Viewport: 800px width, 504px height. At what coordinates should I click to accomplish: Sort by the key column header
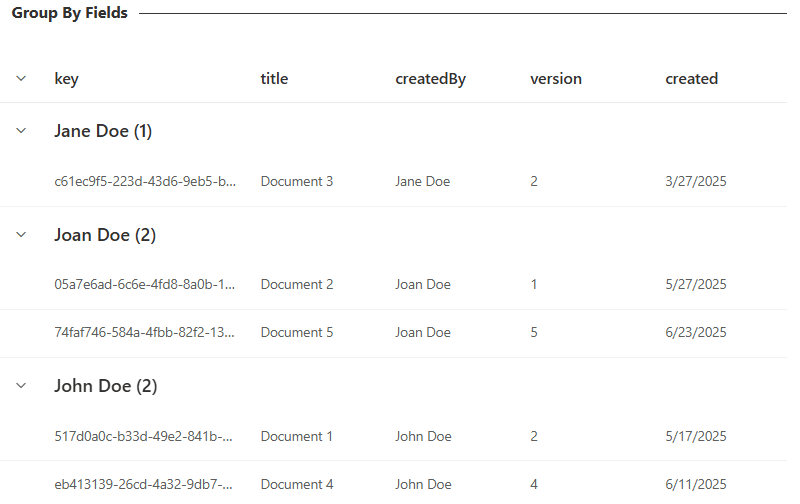(x=66, y=79)
